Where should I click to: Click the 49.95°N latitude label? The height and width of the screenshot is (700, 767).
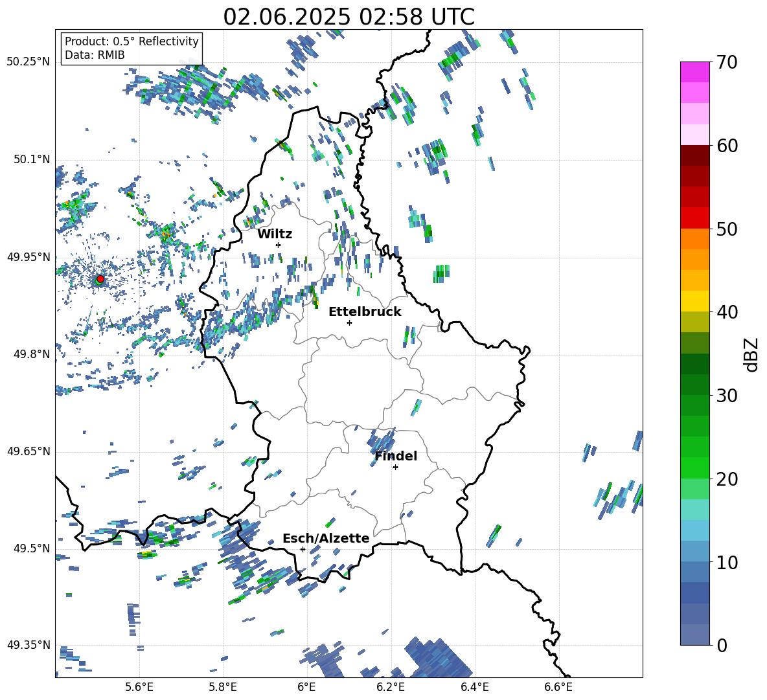[29, 256]
